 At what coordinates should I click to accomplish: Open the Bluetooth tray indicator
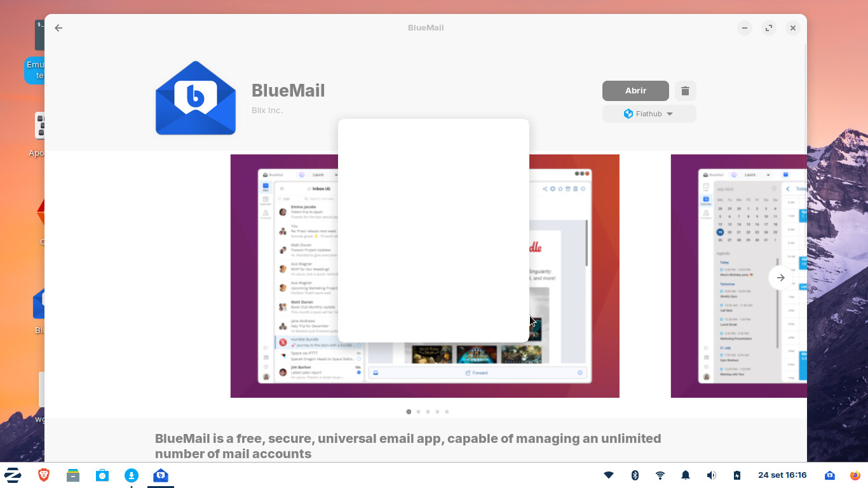pyautogui.click(x=635, y=475)
